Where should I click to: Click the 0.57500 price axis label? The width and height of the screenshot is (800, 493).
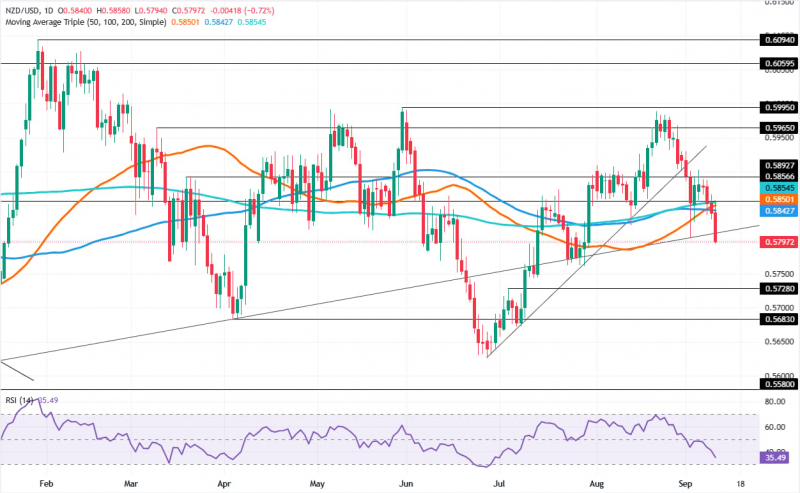[x=780, y=274]
